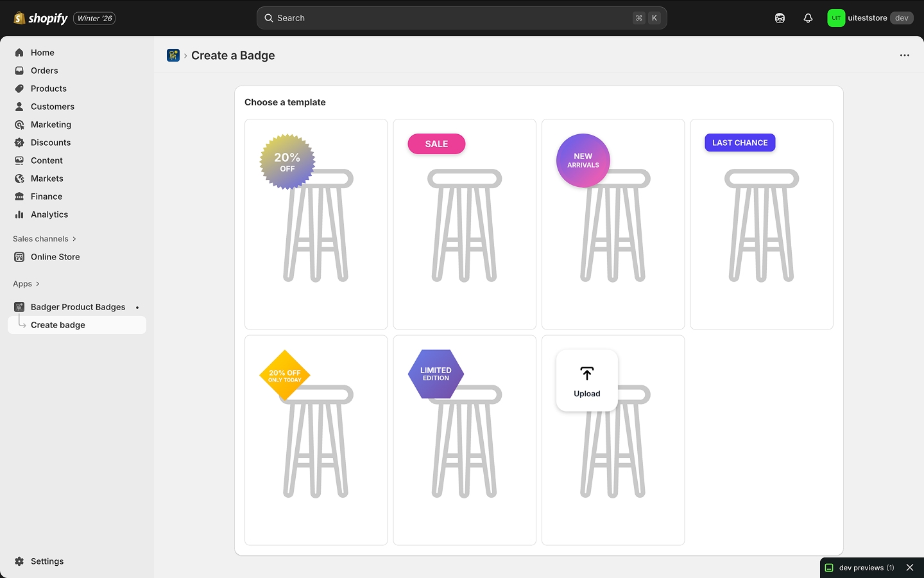Select the Orders icon in the sidebar
Image resolution: width=924 pixels, height=578 pixels.
[x=19, y=71]
